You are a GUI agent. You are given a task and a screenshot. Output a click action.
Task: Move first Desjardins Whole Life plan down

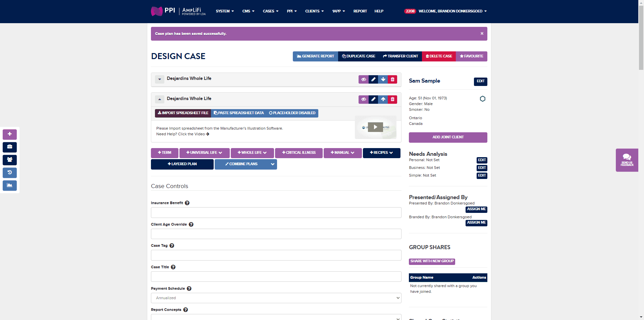pyautogui.click(x=383, y=80)
